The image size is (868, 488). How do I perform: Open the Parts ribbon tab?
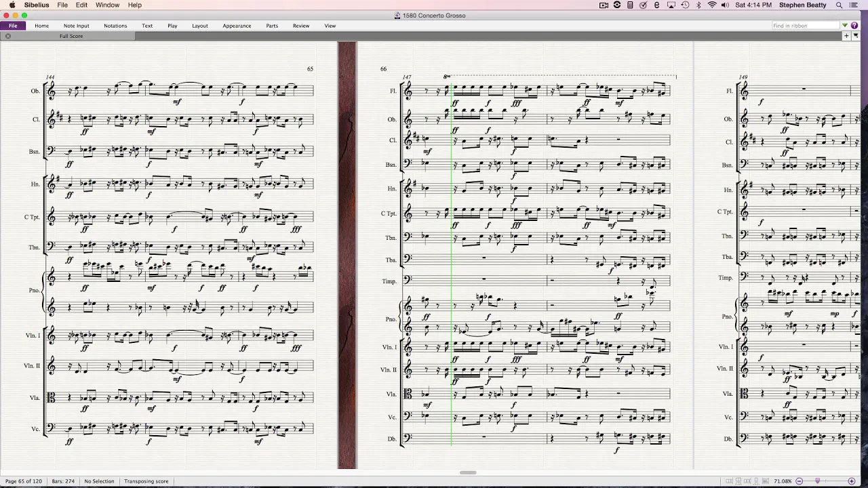click(x=272, y=26)
